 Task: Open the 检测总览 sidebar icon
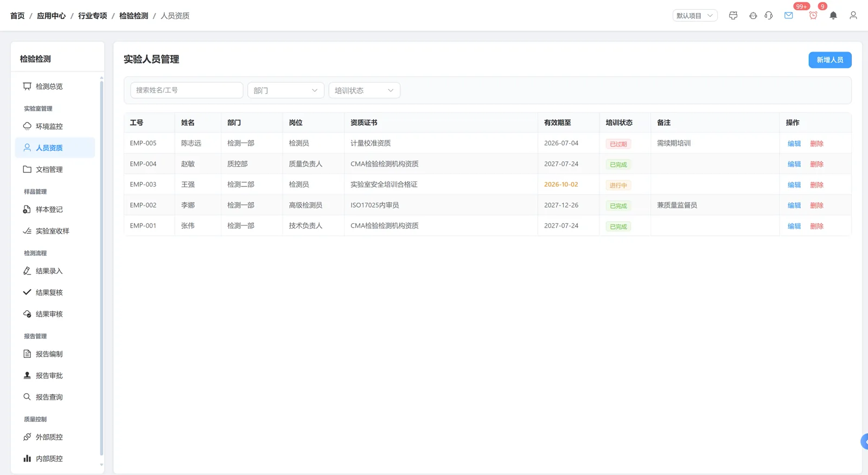[27, 86]
